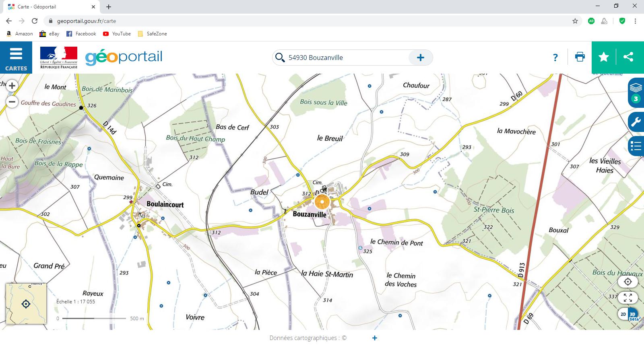Open favorites star panel
The image size is (644, 346).
604,57
